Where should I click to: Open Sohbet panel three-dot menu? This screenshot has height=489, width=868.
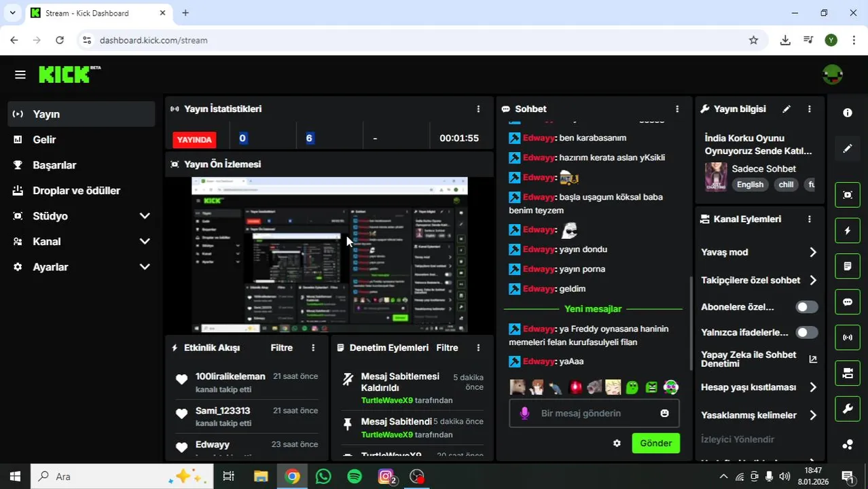point(676,109)
